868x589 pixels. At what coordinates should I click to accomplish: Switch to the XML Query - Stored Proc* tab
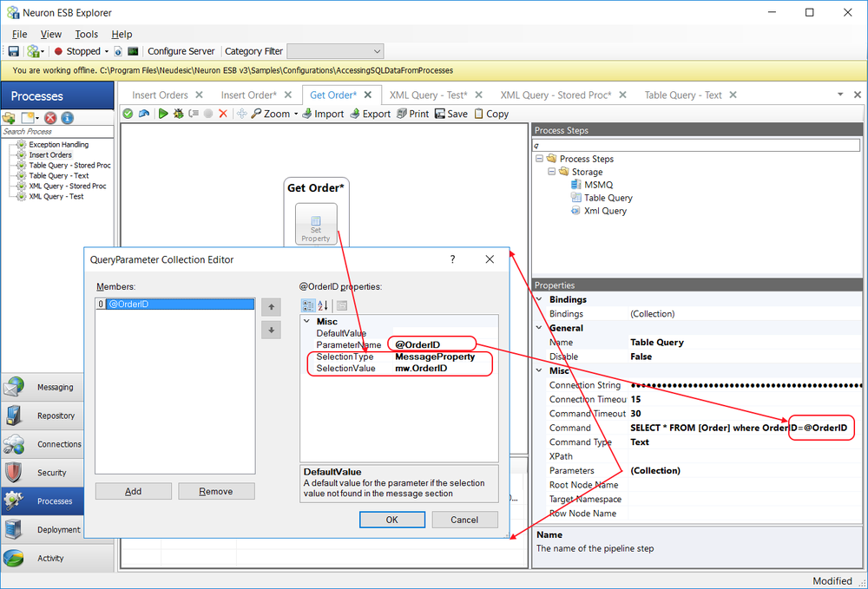(556, 95)
